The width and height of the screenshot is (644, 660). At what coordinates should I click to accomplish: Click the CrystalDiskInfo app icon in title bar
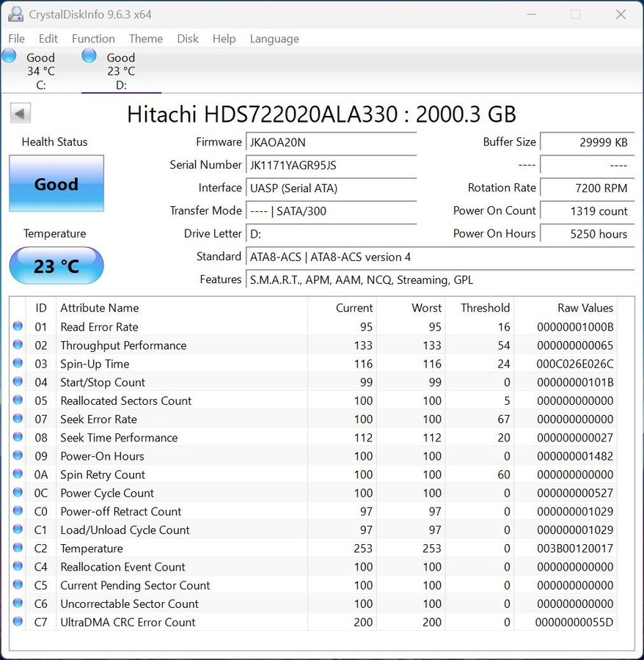15,15
